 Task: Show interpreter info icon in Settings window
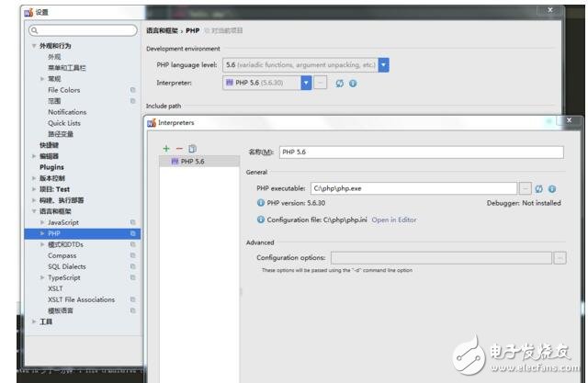point(353,84)
